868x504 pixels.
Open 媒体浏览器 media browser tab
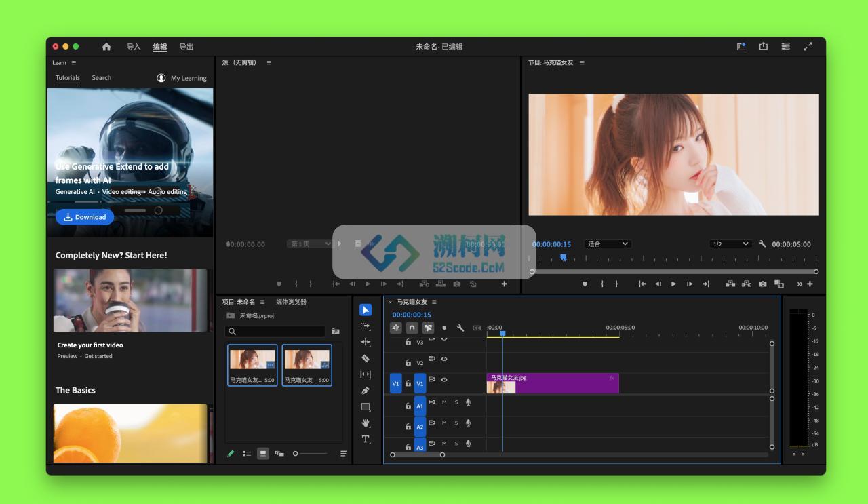click(x=292, y=302)
